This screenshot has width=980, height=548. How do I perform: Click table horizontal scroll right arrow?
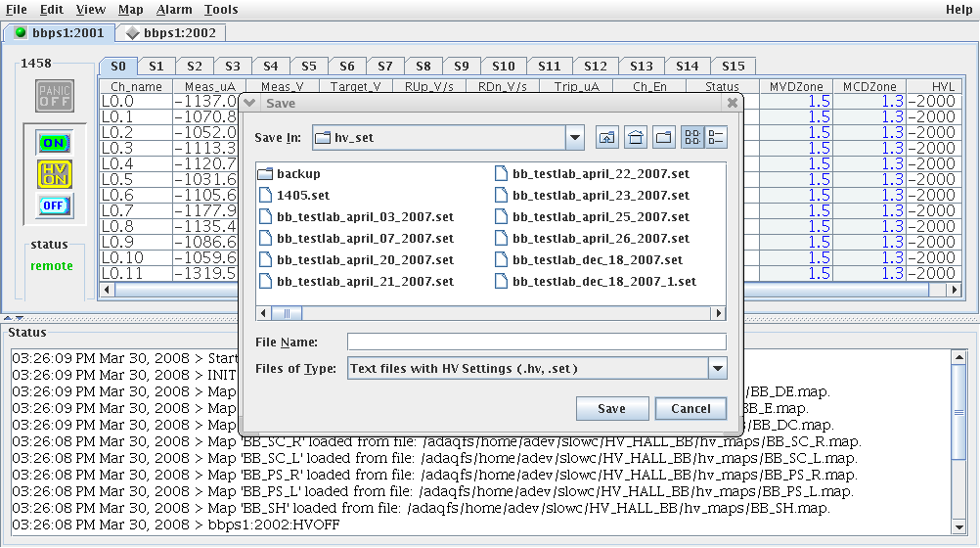954,290
